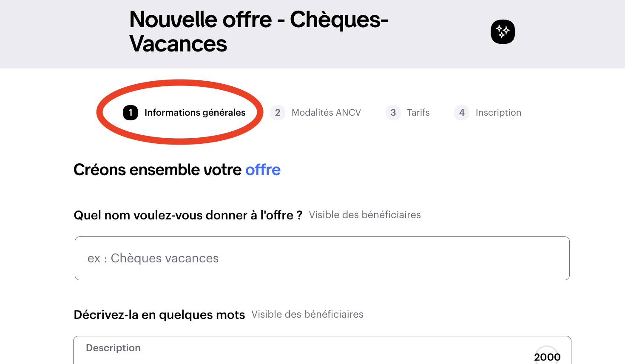Click "Visible des bénéficiaires" hint beside offer name question
625x364 pixels.
point(365,215)
